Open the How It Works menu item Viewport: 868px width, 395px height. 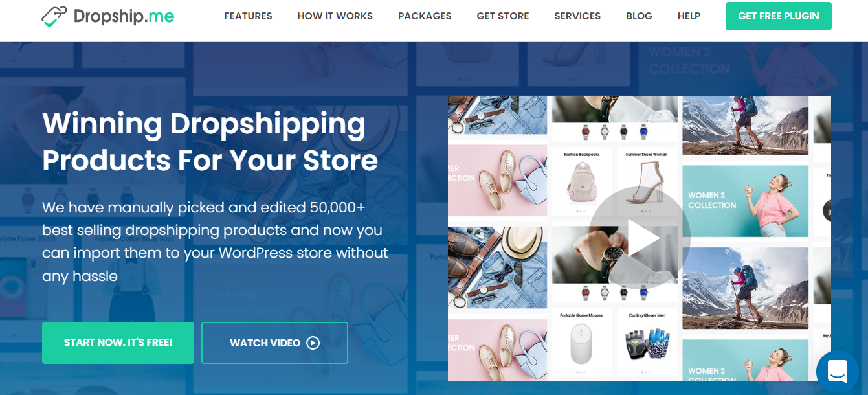coord(335,16)
